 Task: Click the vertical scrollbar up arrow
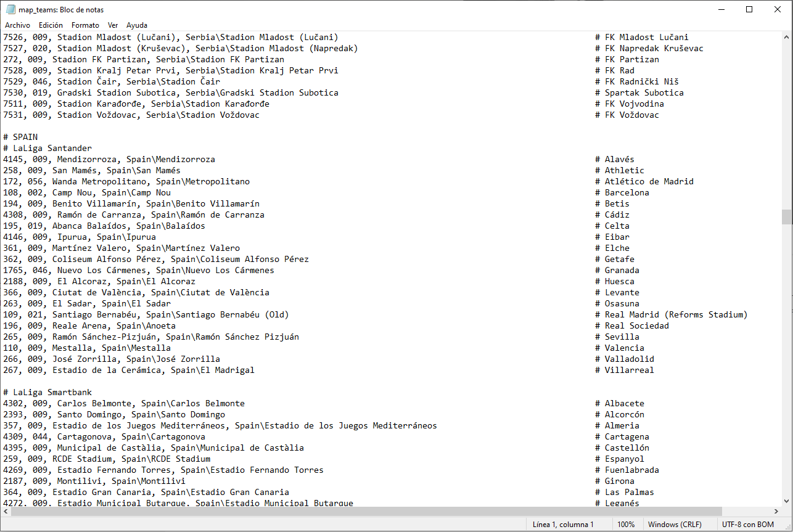(787, 36)
